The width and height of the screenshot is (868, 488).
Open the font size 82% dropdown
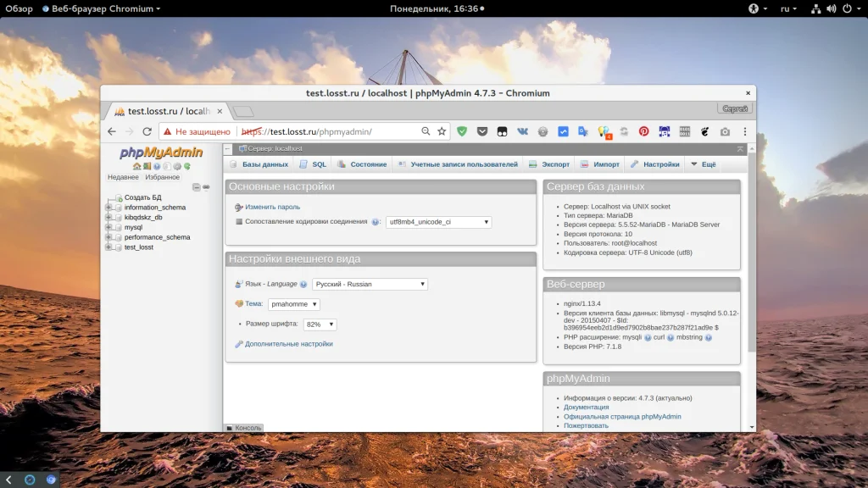pyautogui.click(x=320, y=324)
